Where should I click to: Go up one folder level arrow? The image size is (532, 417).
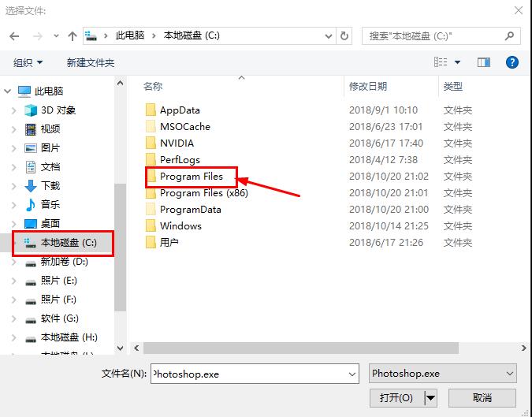click(72, 36)
